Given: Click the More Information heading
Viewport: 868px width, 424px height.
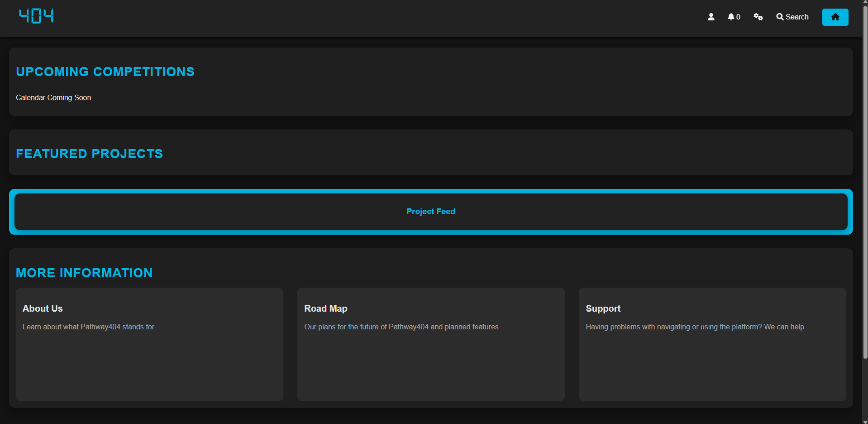Looking at the screenshot, I should [x=84, y=273].
